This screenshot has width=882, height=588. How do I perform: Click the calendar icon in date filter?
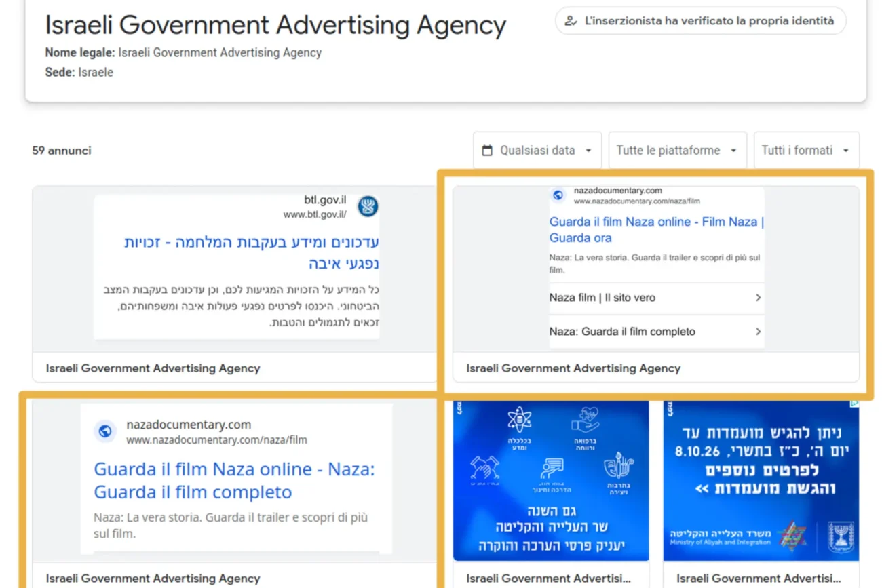point(487,151)
